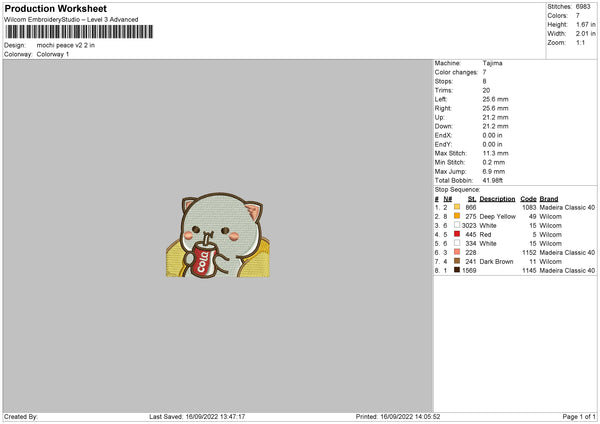Pick the white swatch in row with 3023 stitches

click(457, 225)
